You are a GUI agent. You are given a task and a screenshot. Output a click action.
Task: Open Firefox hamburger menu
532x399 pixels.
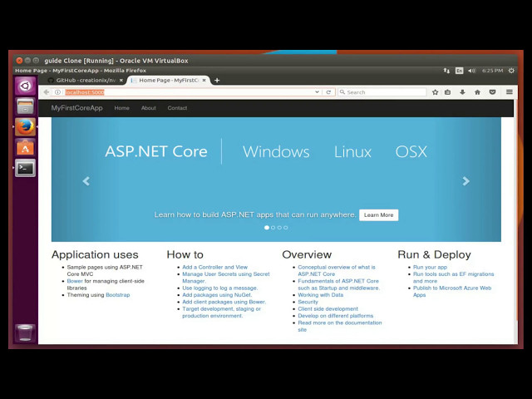(510, 92)
